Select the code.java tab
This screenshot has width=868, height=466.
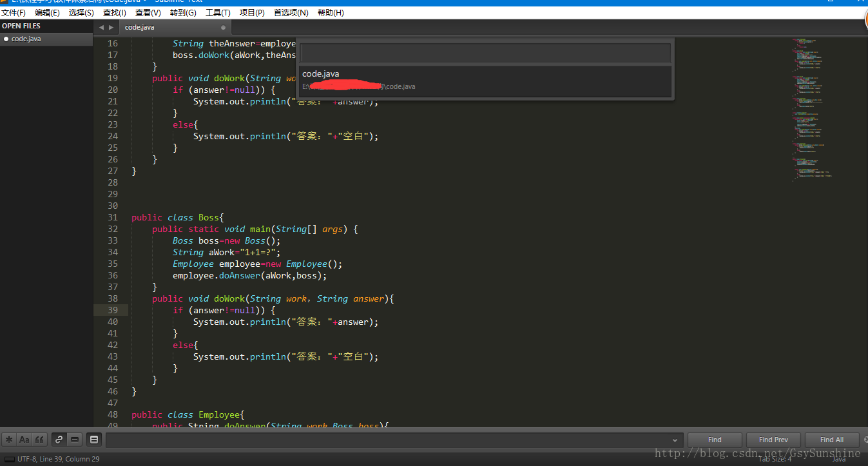click(x=174, y=28)
